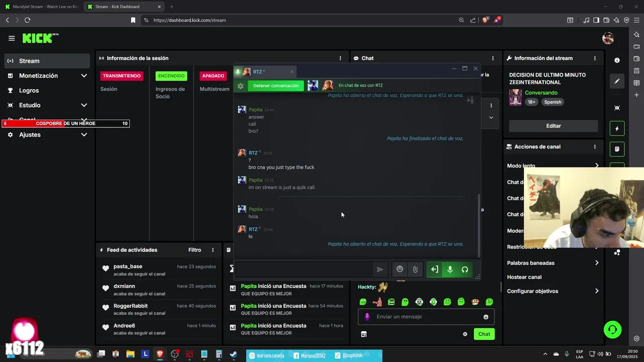Expand the dropdown chevron beside the chat panel

tap(491, 117)
